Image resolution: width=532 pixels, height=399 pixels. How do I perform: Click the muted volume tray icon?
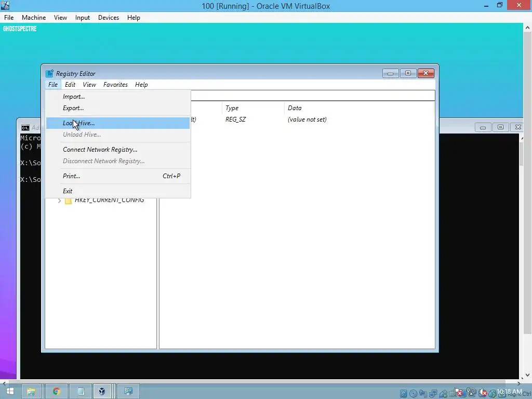pos(483,392)
